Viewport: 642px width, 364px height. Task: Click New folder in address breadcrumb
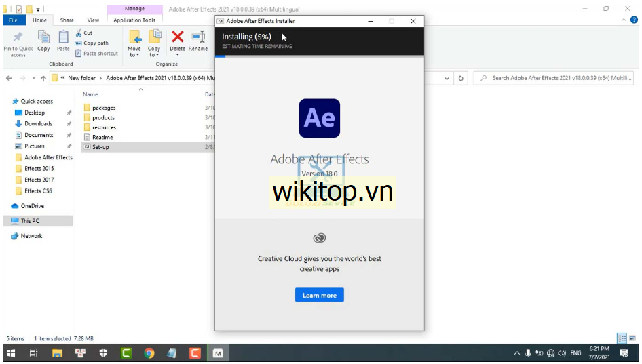pyautogui.click(x=81, y=78)
